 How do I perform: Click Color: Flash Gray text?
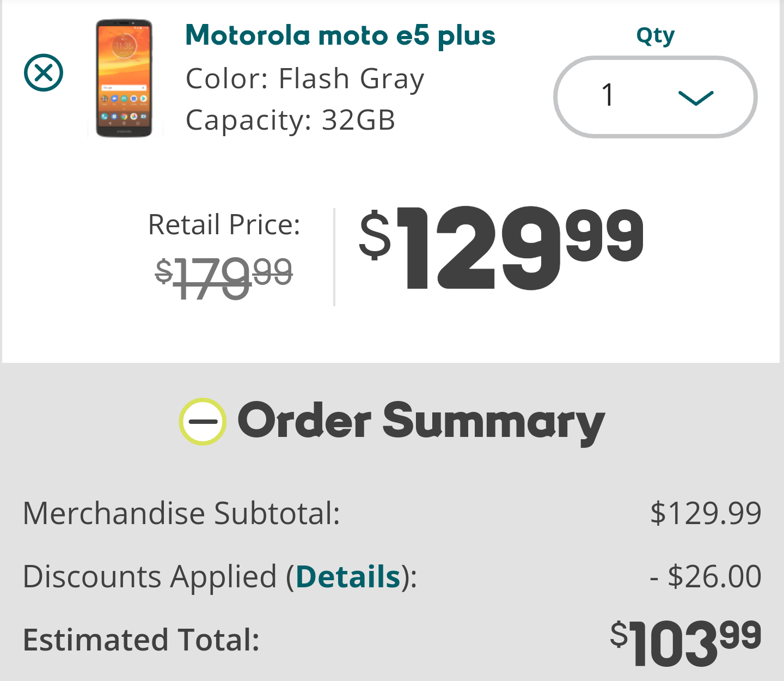pos(305,79)
